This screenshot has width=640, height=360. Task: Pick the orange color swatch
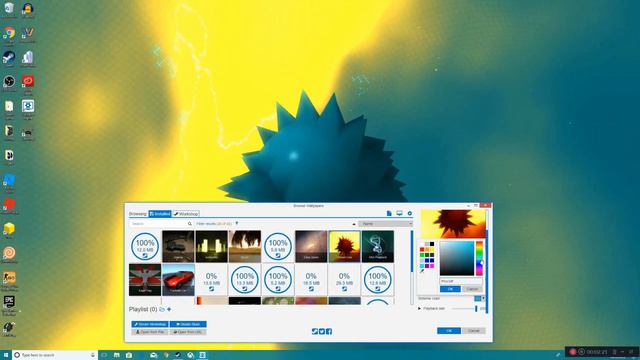(x=427, y=249)
